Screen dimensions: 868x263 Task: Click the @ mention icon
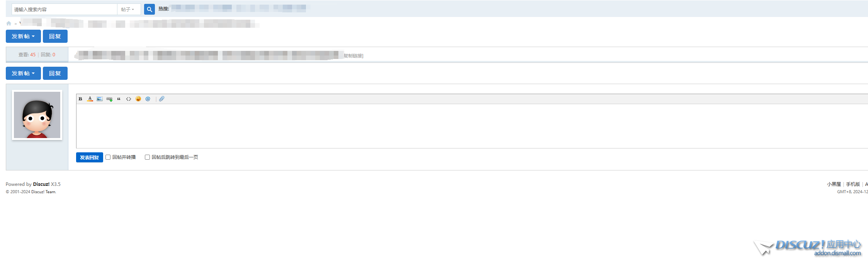(148, 99)
